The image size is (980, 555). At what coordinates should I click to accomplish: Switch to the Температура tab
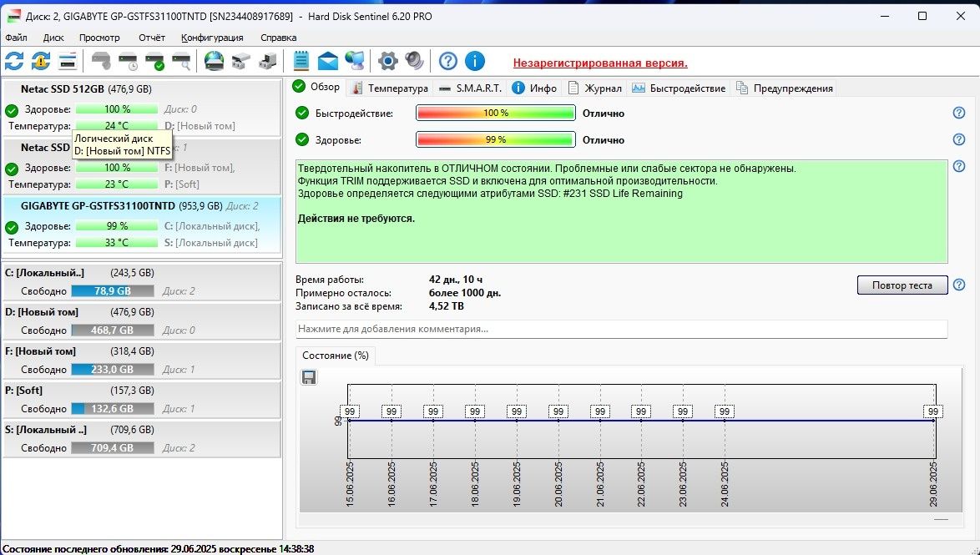(390, 88)
